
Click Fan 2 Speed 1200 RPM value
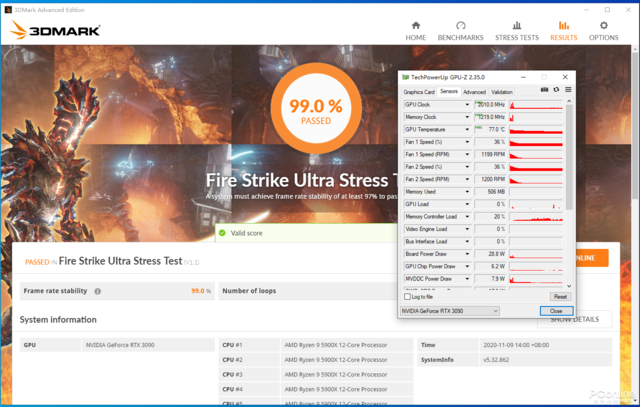click(490, 180)
